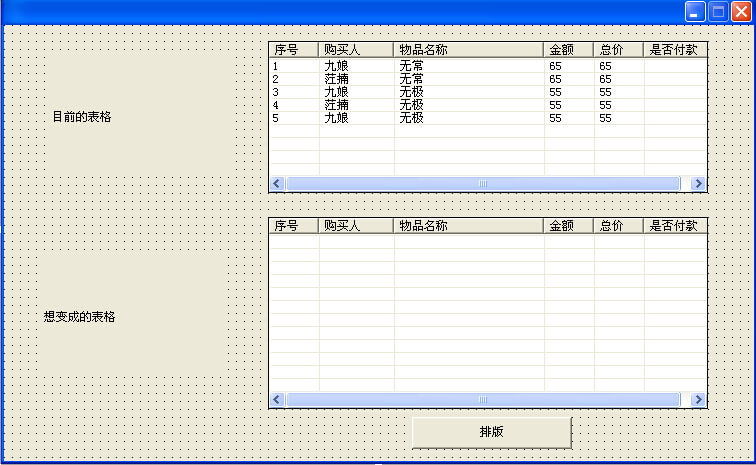This screenshot has height=465, width=756.
Task: Click item name 无极 in row 5
Action: pyautogui.click(x=411, y=118)
